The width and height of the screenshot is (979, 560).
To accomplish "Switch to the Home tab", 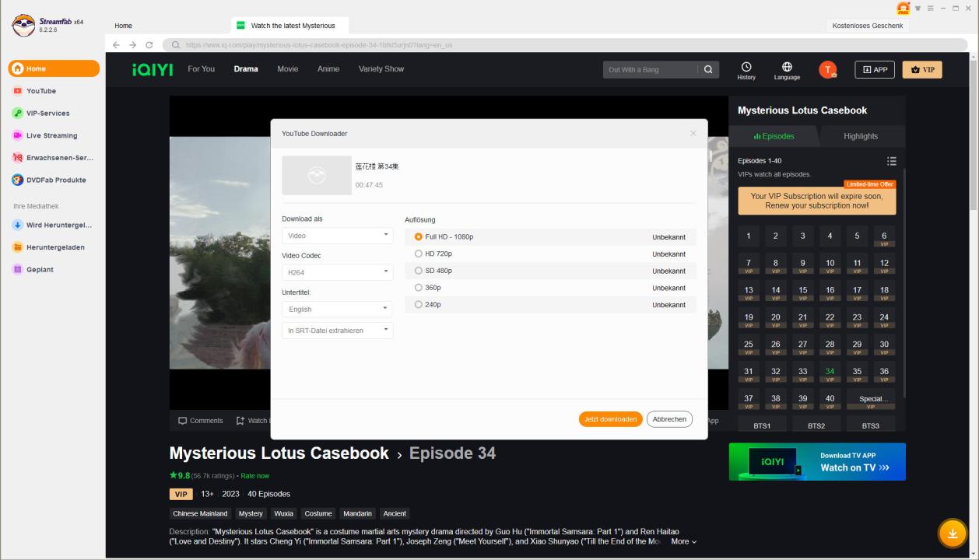I will click(123, 26).
